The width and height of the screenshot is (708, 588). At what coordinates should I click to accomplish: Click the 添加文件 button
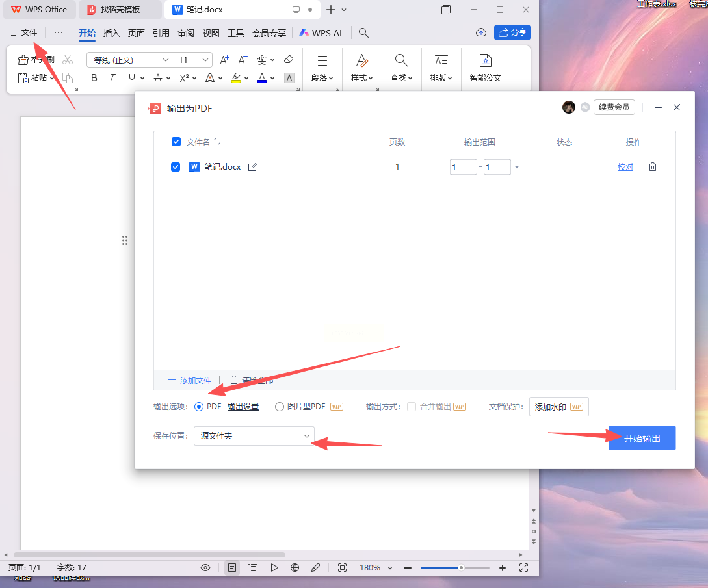pos(190,380)
